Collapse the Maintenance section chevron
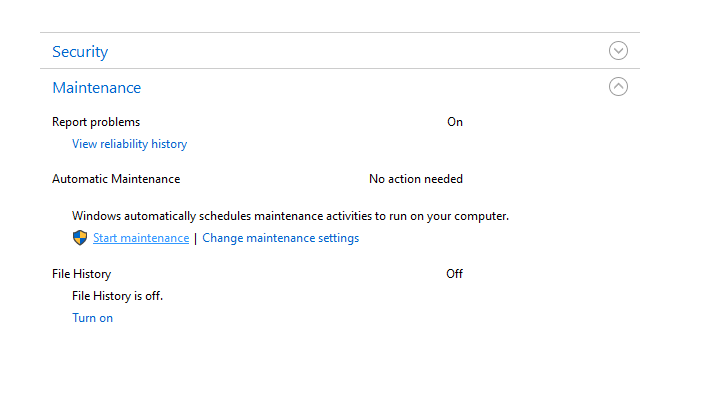Image resolution: width=704 pixels, height=406 pixels. tap(618, 87)
